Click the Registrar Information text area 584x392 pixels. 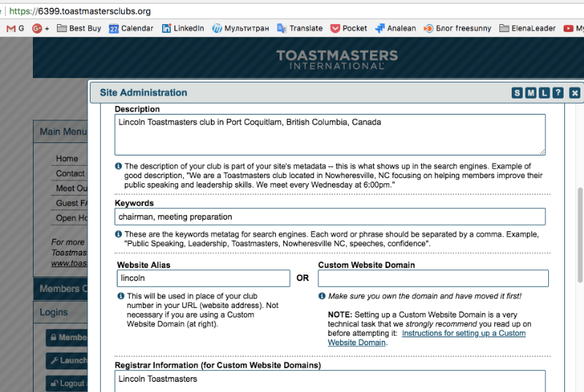[x=330, y=381]
